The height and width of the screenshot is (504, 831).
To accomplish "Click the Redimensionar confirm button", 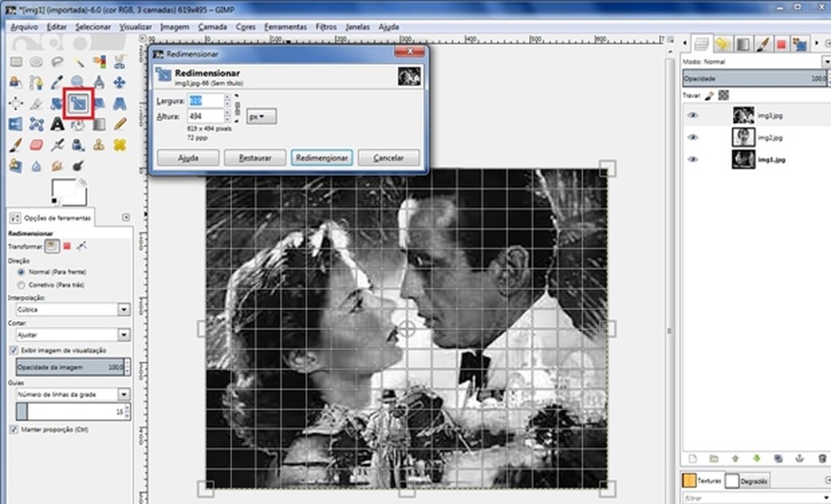I will 322,158.
